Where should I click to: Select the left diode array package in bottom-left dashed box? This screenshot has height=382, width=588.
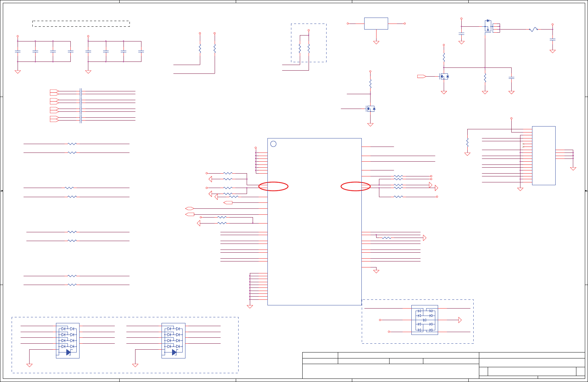click(68, 341)
